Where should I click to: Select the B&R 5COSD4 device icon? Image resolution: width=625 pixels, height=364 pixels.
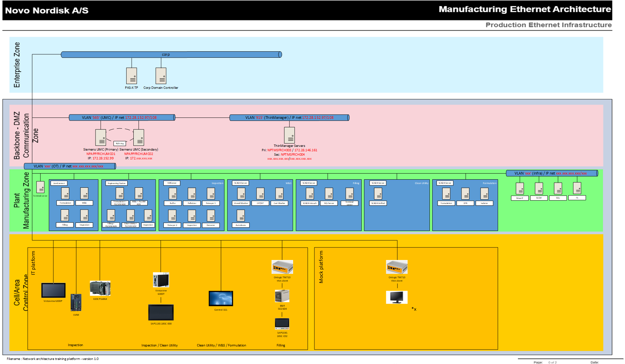pyautogui.click(x=282, y=296)
